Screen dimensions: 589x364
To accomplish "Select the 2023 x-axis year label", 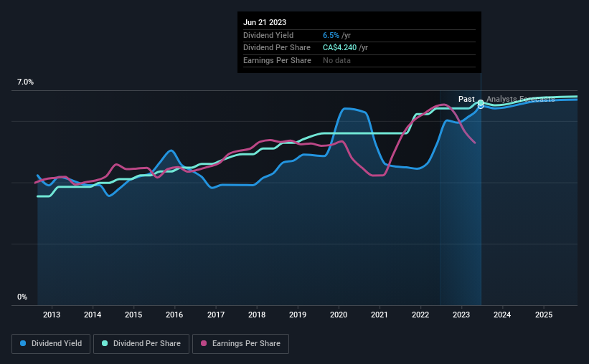I will 461,315.
